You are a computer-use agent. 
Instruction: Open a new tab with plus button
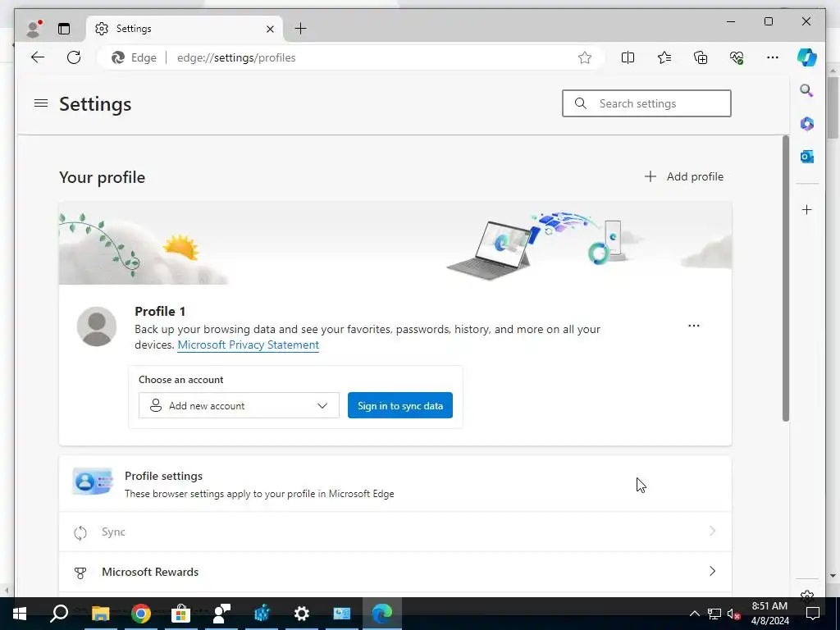pos(300,29)
